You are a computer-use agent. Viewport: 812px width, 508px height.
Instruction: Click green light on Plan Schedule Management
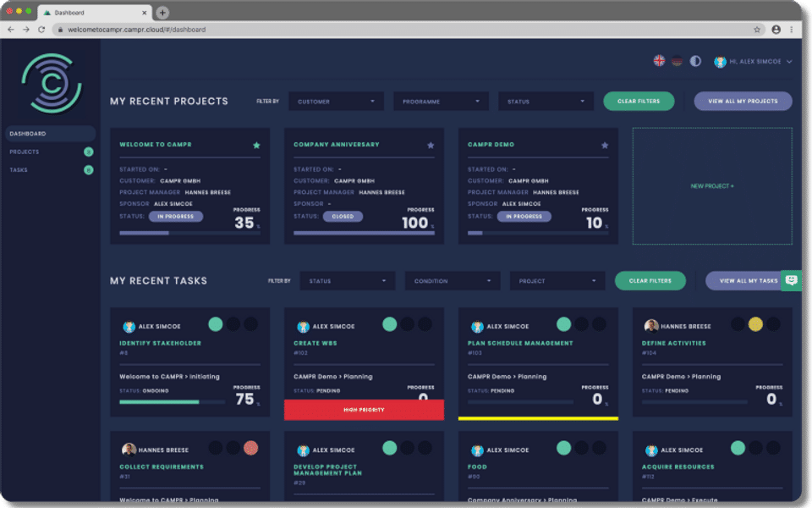(563, 324)
